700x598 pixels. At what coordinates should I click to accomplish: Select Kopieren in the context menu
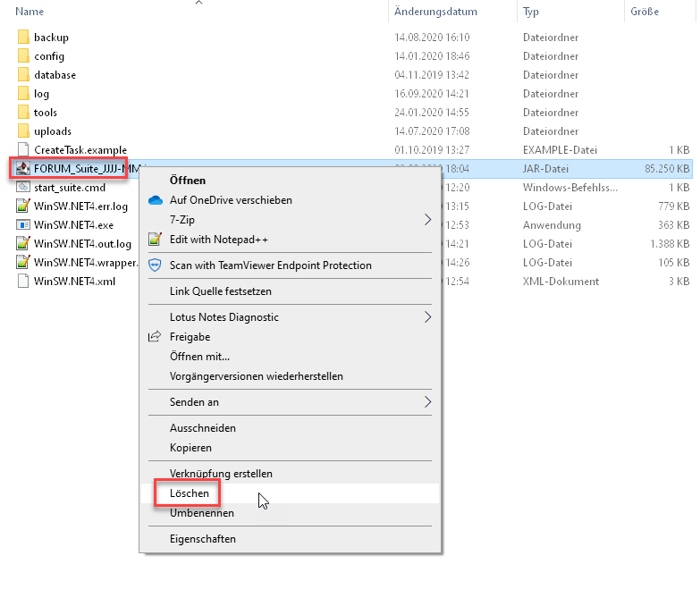(x=190, y=448)
